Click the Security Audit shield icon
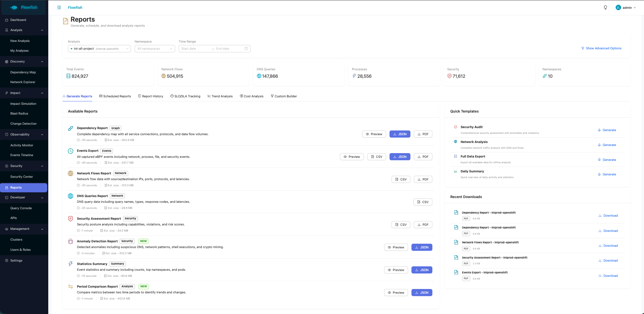This screenshot has width=644, height=314. click(455, 127)
